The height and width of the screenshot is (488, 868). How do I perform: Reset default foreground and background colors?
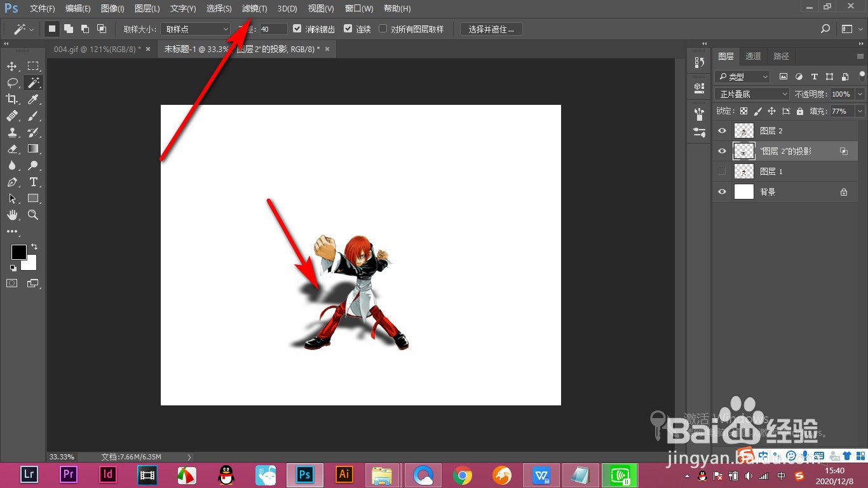(13, 268)
